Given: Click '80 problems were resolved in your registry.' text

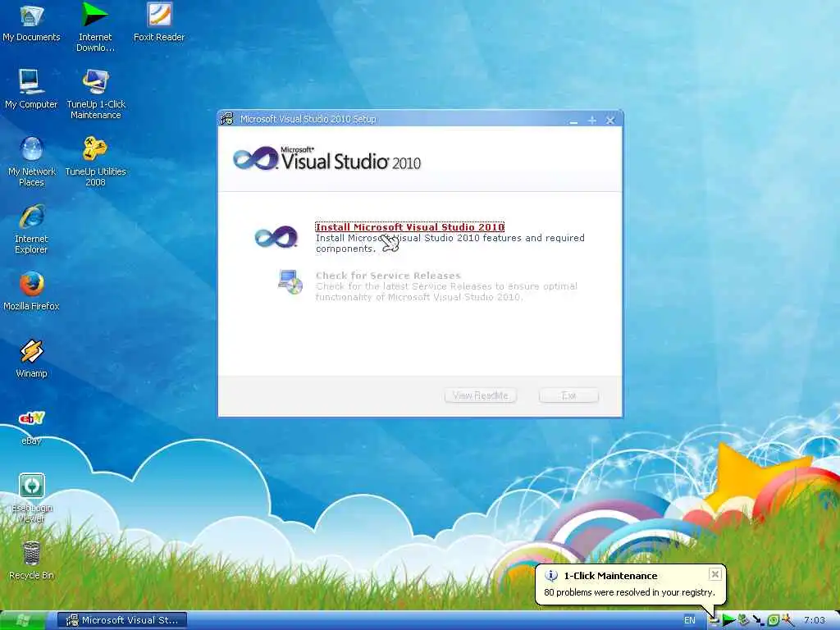Looking at the screenshot, I should click(629, 592).
